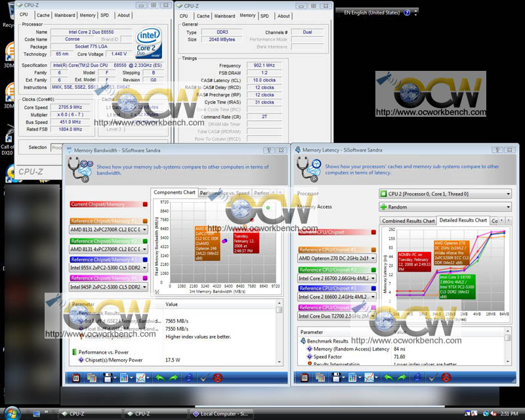
Task: Click red cancel icon in Memory Bandwidth toolbar
Action: (x=218, y=378)
